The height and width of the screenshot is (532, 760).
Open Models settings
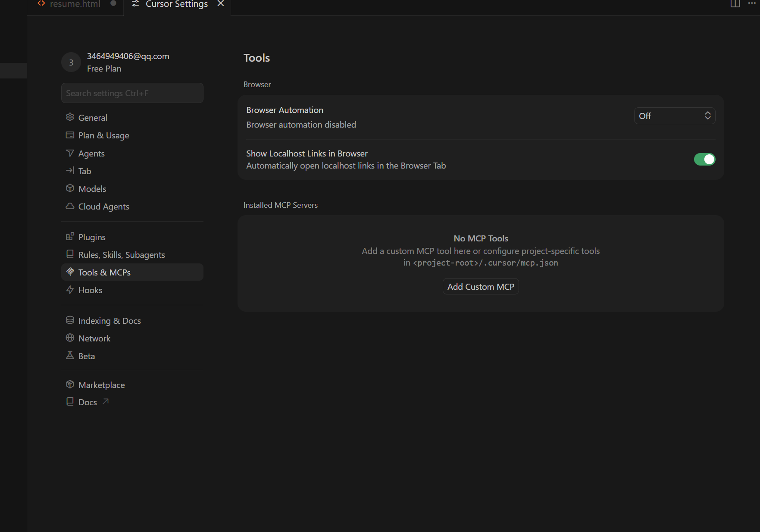pos(132,189)
